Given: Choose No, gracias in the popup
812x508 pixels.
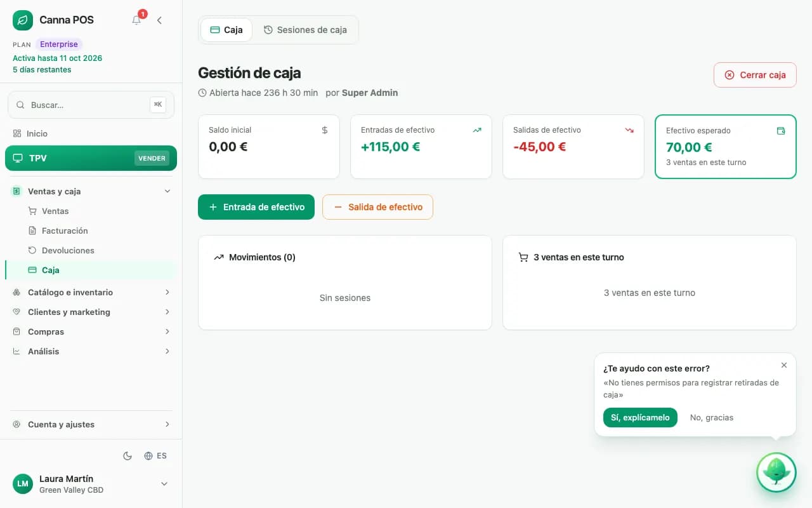Looking at the screenshot, I should [x=712, y=417].
